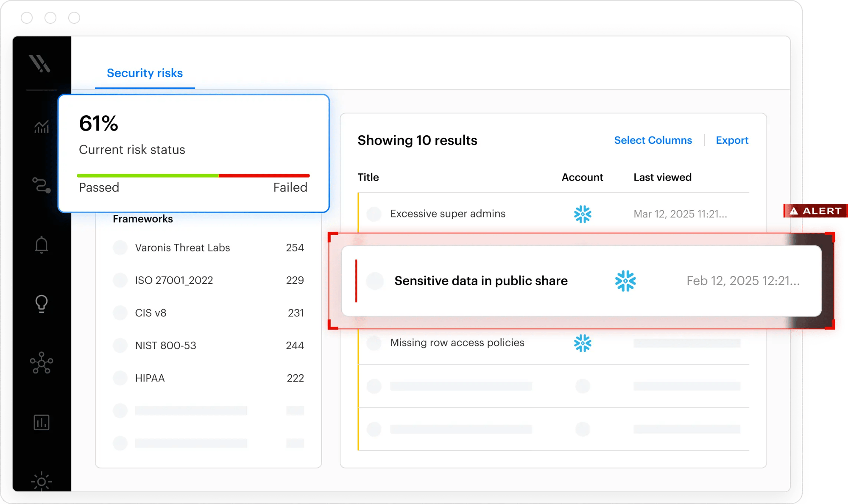The width and height of the screenshot is (848, 504).
Task: Select the checkbox for Excessive super admins
Action: coord(374,214)
